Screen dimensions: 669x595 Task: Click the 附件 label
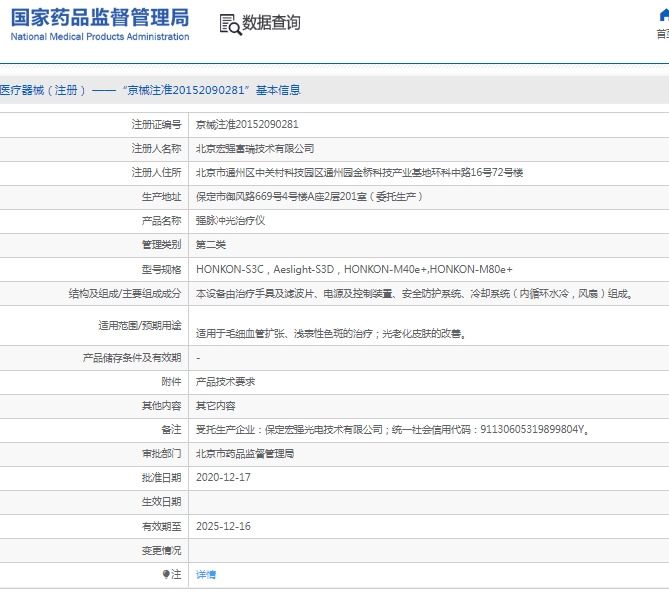coord(172,381)
